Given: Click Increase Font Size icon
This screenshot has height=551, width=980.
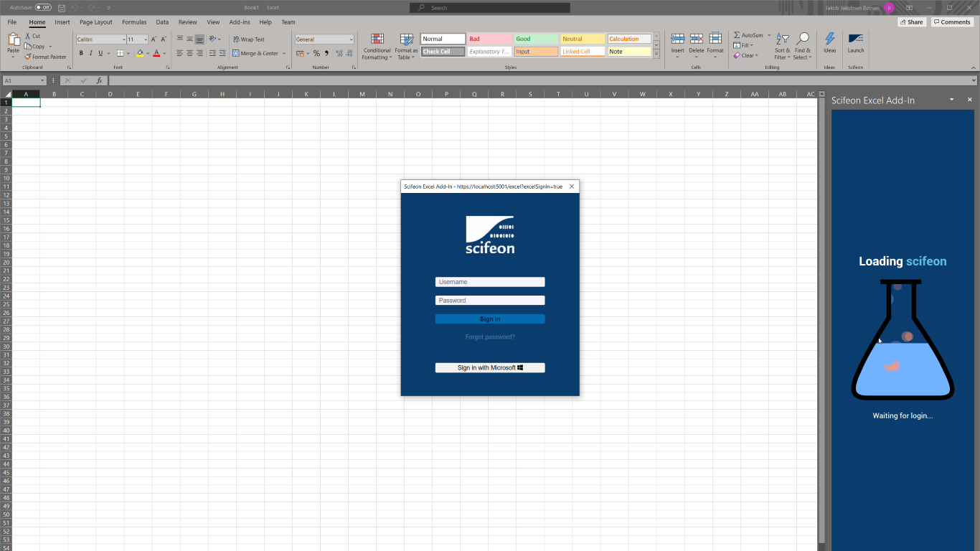Looking at the screenshot, I should [x=154, y=39].
